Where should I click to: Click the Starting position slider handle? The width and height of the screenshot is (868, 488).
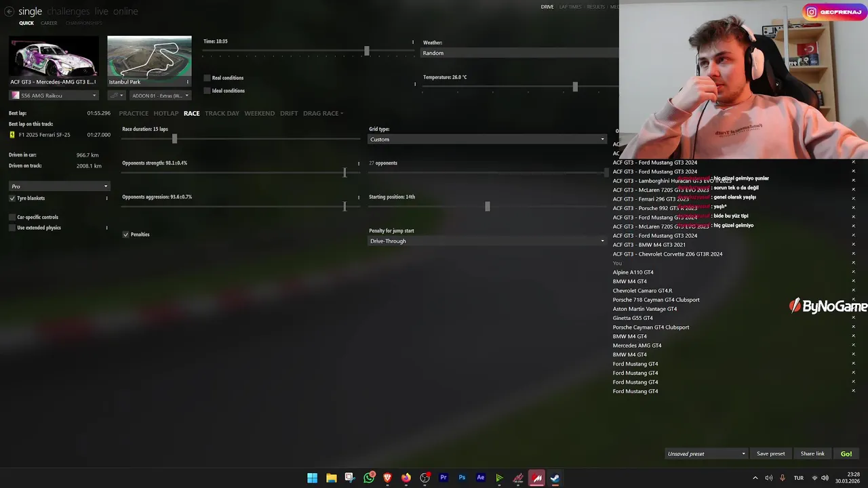click(x=488, y=207)
